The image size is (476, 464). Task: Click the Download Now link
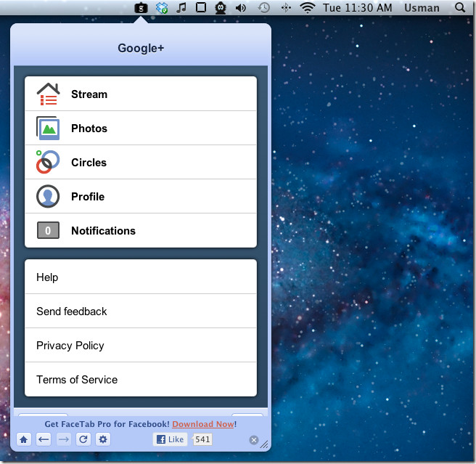pos(203,424)
